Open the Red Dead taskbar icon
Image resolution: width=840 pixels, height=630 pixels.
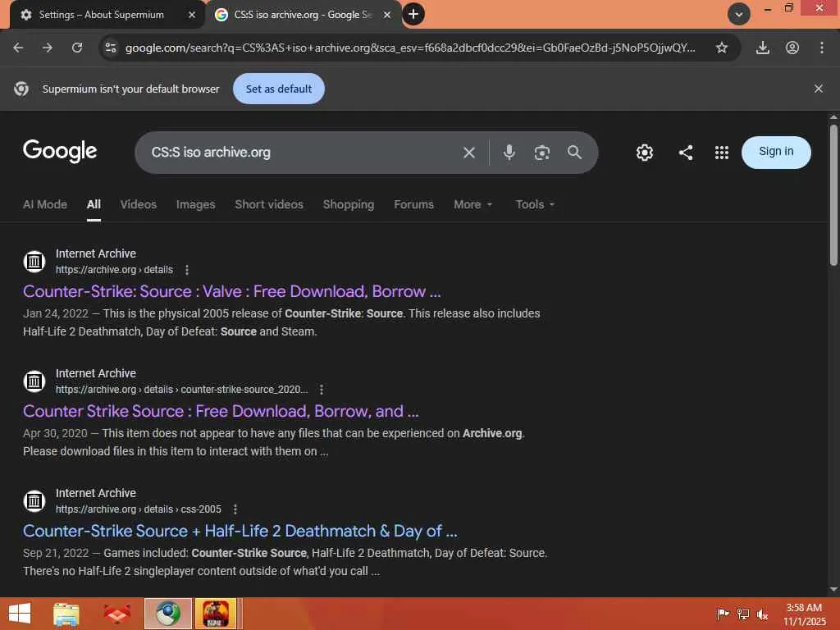point(216,614)
